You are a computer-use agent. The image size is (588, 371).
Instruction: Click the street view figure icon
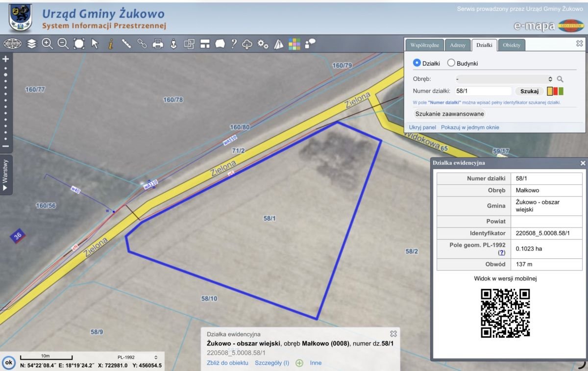(x=173, y=44)
